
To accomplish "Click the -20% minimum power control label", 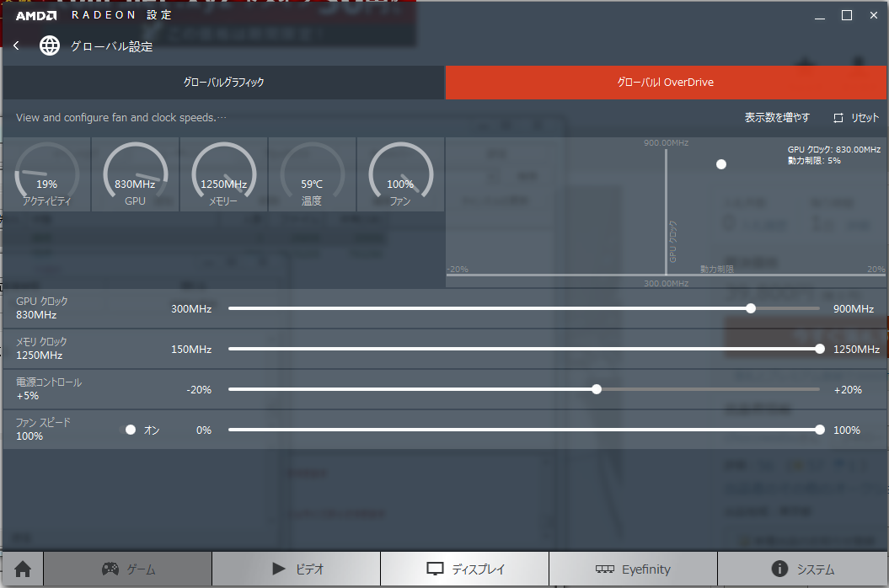I will pyautogui.click(x=199, y=390).
